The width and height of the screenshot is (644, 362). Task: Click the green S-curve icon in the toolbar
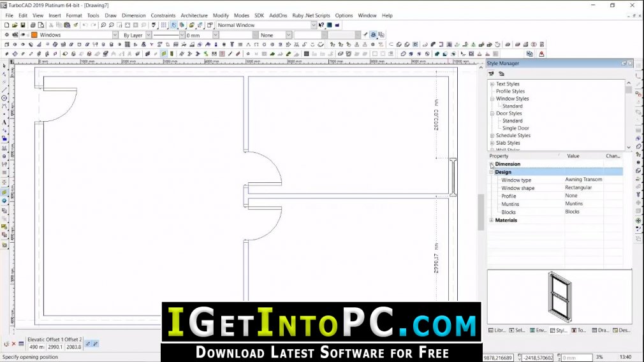coord(206,54)
